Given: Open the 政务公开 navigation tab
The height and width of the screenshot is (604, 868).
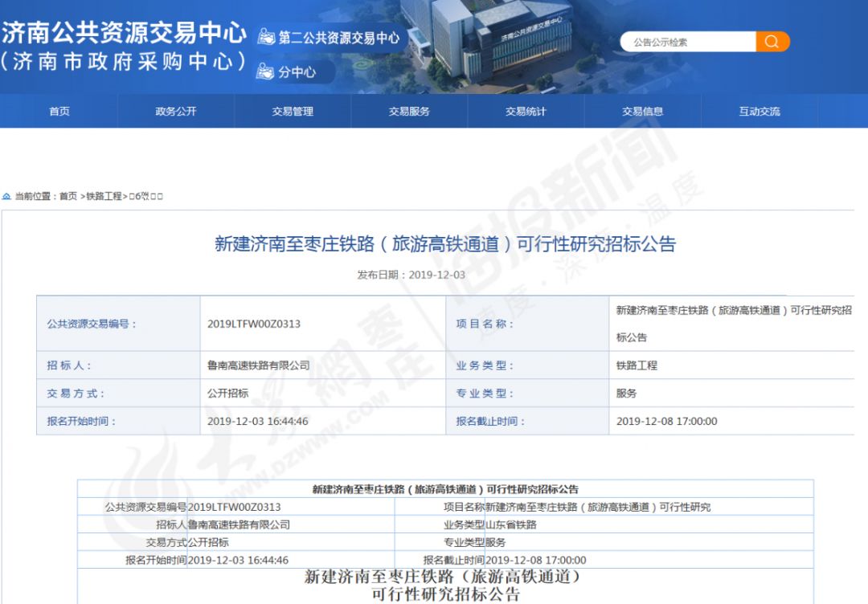Looking at the screenshot, I should pyautogui.click(x=176, y=111).
